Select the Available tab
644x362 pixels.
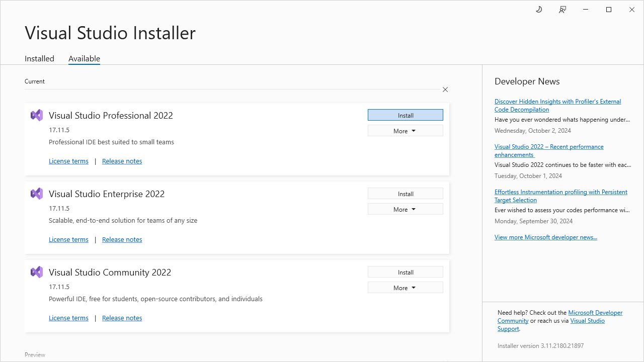tap(84, 58)
